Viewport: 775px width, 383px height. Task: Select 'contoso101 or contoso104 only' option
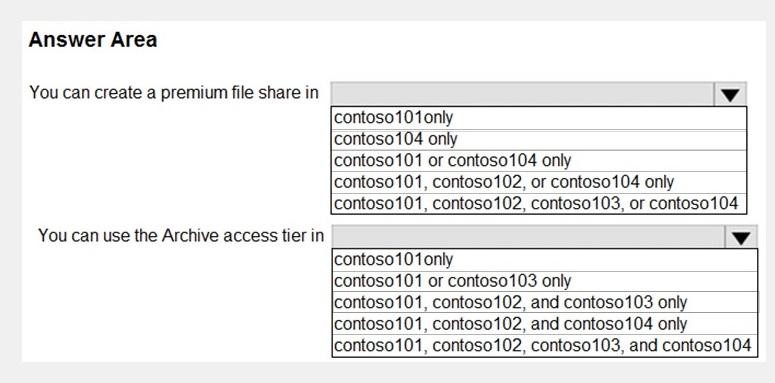pyautogui.click(x=538, y=161)
